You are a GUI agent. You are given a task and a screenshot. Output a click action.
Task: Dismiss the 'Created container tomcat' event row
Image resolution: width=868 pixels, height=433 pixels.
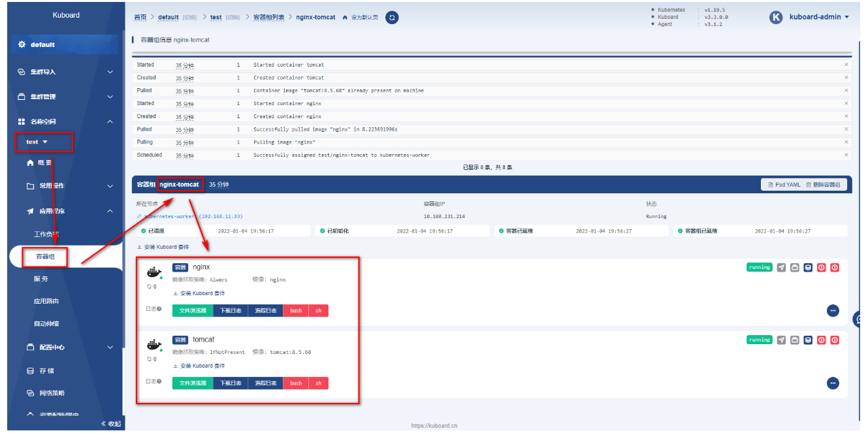pos(846,78)
